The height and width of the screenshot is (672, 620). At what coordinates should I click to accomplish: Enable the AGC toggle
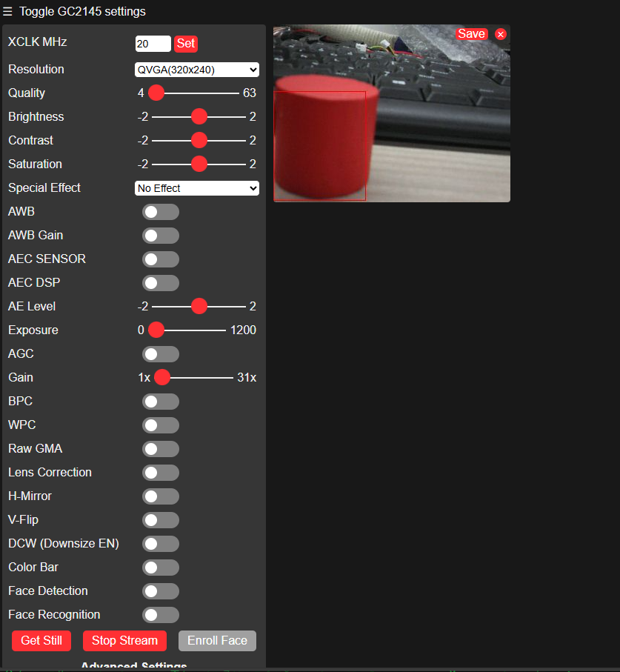pyautogui.click(x=161, y=354)
